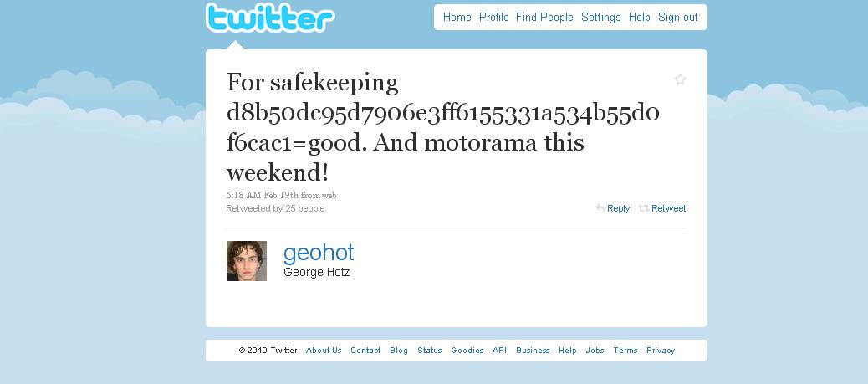Click the Reply arrow icon

coord(600,208)
